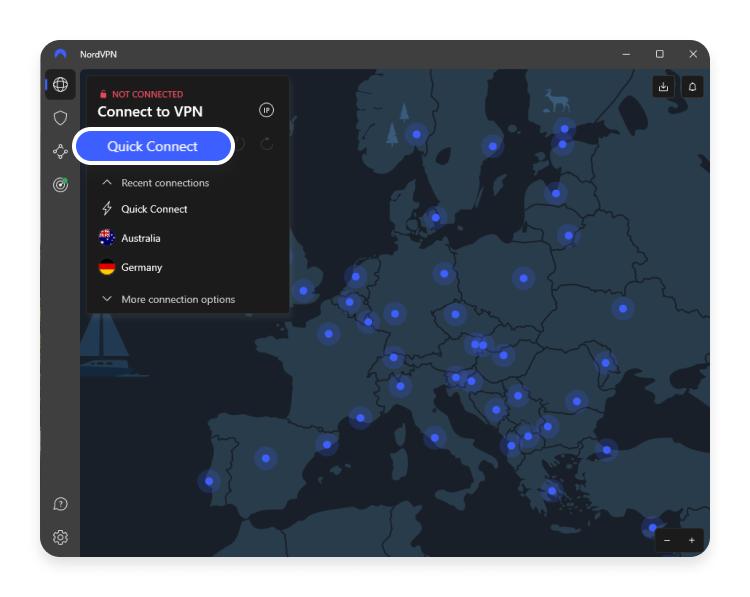Close the NordVPN window
The height and width of the screenshot is (597, 750).
(693, 54)
